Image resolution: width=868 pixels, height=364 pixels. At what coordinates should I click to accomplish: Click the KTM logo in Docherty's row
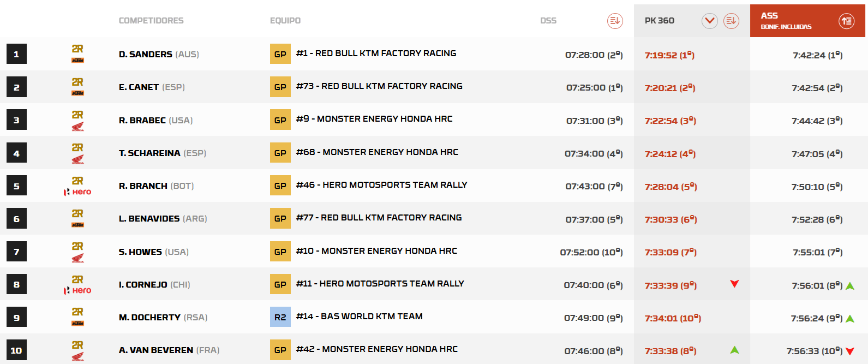click(77, 324)
